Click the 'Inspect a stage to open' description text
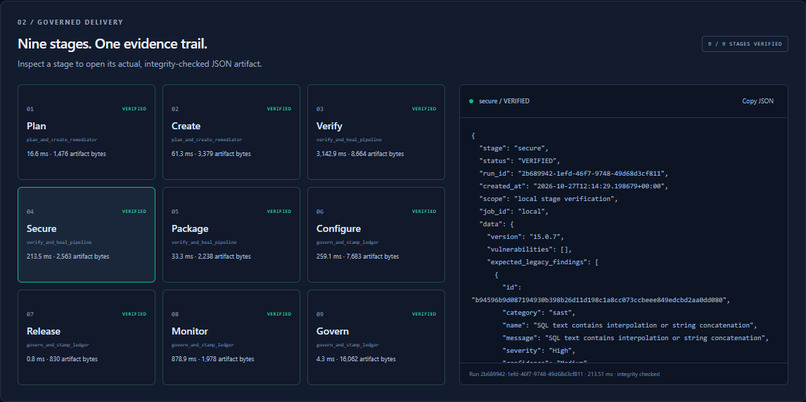806x402 pixels. (x=140, y=65)
